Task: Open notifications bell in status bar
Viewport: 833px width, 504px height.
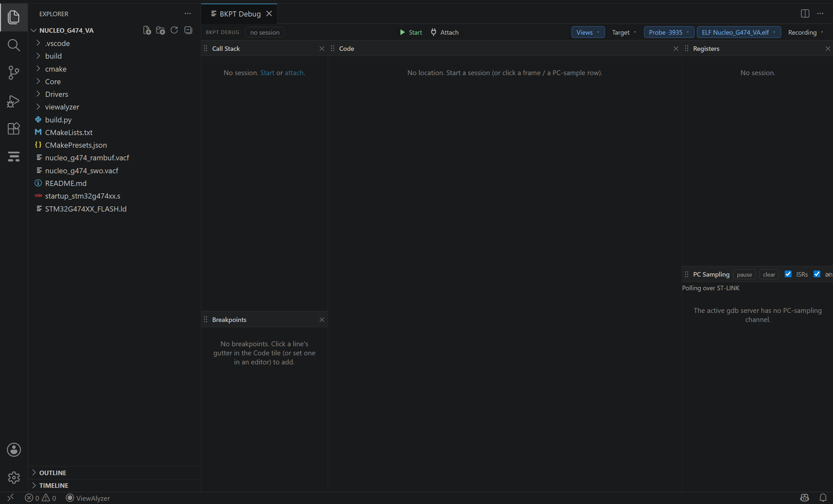Action: (823, 498)
